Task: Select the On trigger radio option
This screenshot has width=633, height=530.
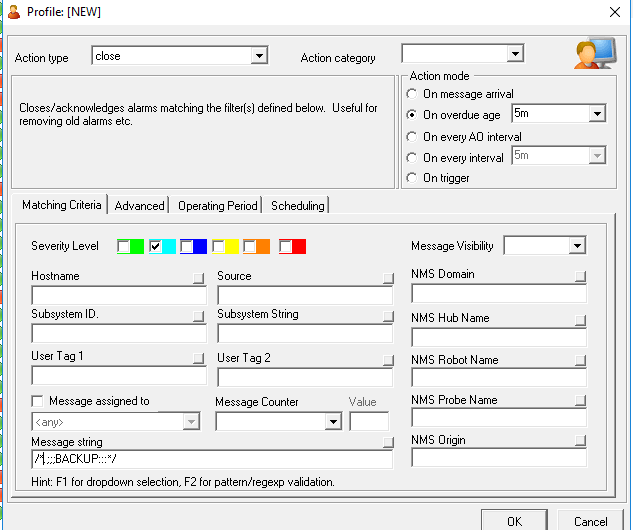Action: [x=412, y=178]
